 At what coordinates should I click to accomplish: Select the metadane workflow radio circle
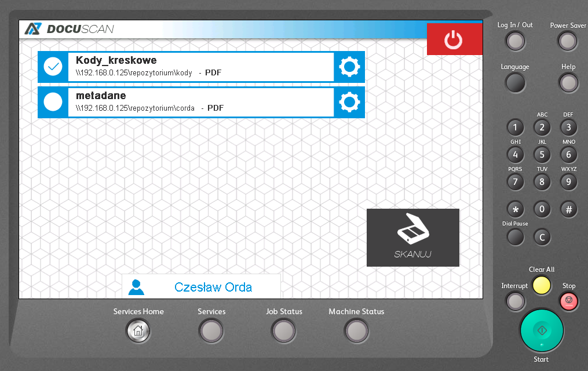pyautogui.click(x=53, y=102)
